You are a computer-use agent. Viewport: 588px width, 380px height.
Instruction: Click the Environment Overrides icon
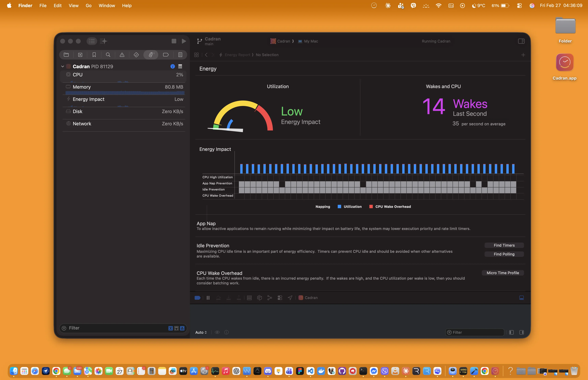[x=280, y=298]
